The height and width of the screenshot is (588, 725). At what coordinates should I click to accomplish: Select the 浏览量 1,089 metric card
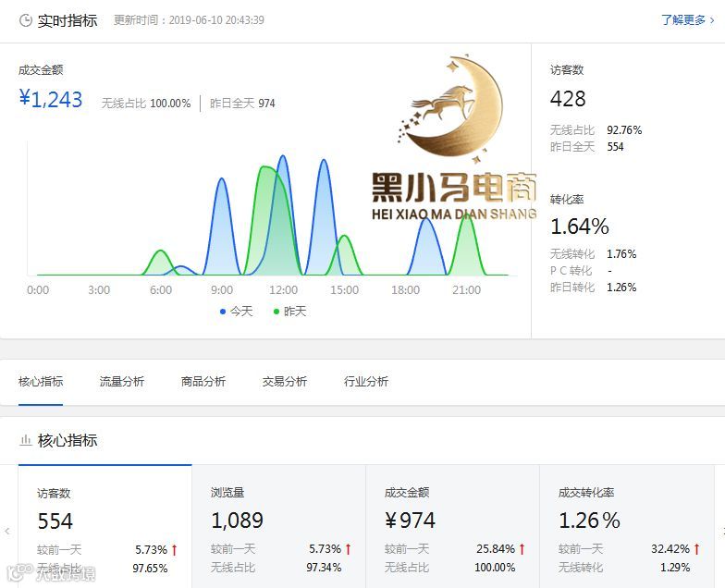(x=279, y=526)
